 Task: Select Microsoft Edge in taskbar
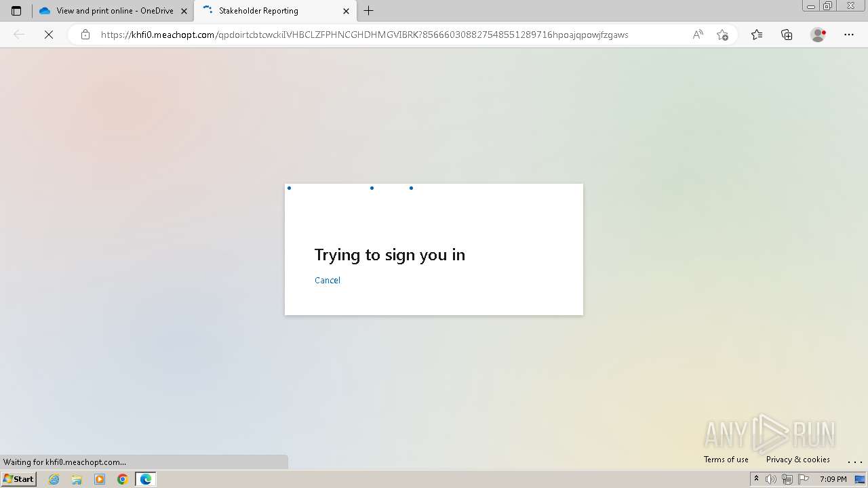coord(146,479)
